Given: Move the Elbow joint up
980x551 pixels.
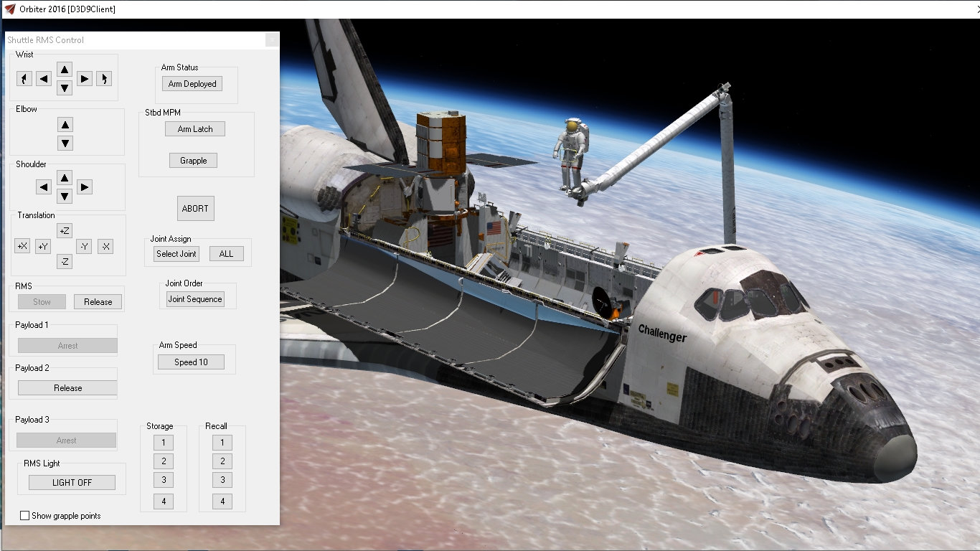Looking at the screenshot, I should click(65, 125).
